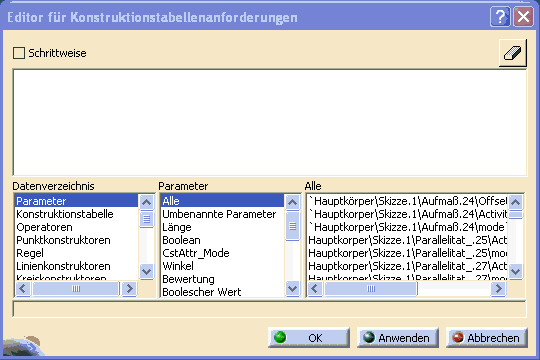The width and height of the screenshot is (540, 360).
Task: Click the empty value field above buttons
Action: tap(270, 309)
